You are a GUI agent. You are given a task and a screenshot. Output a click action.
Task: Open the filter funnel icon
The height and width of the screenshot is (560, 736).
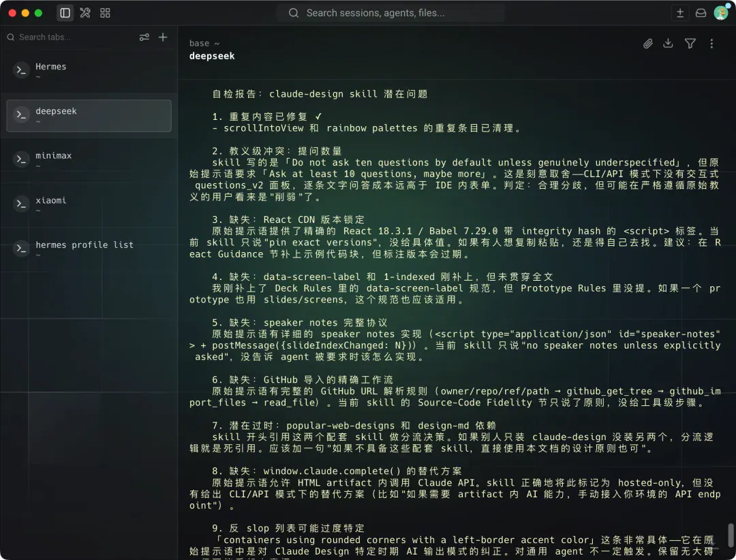[690, 44]
